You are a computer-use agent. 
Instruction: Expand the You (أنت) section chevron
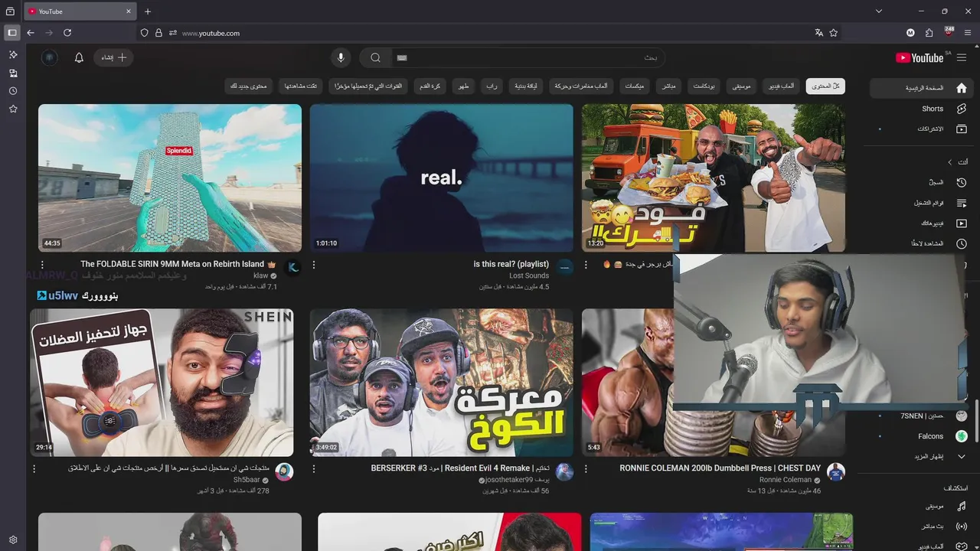950,162
